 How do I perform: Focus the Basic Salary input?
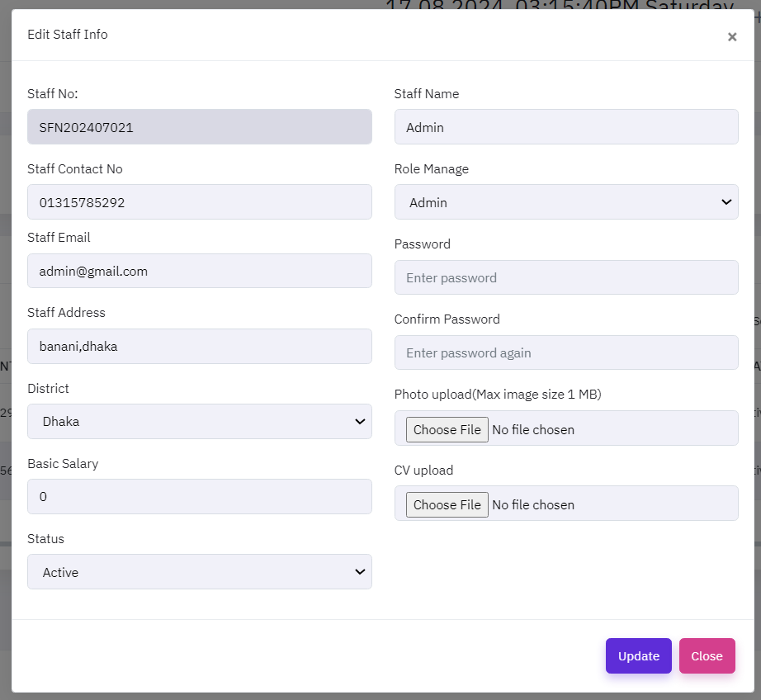click(x=199, y=496)
